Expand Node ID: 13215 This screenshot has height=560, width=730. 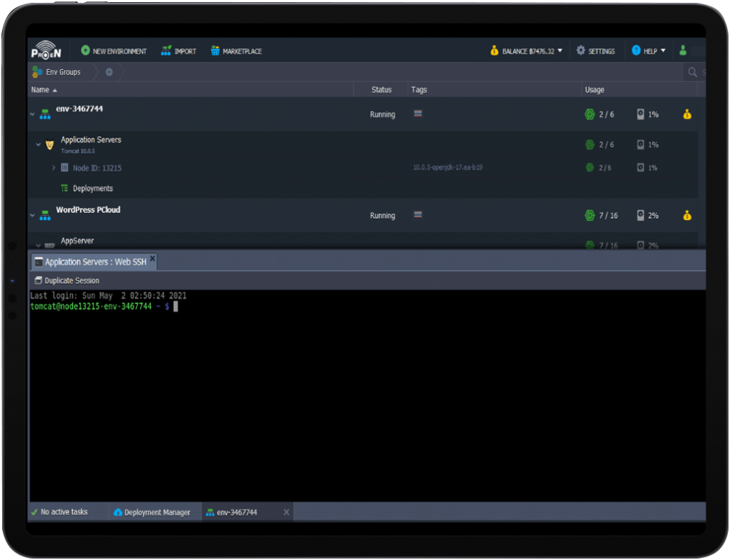[x=53, y=167]
